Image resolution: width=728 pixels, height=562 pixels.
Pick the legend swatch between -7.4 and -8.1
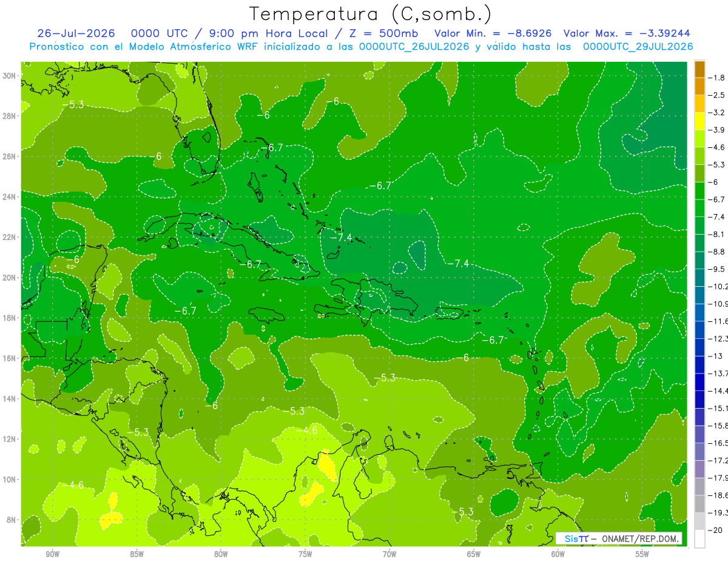tap(699, 226)
